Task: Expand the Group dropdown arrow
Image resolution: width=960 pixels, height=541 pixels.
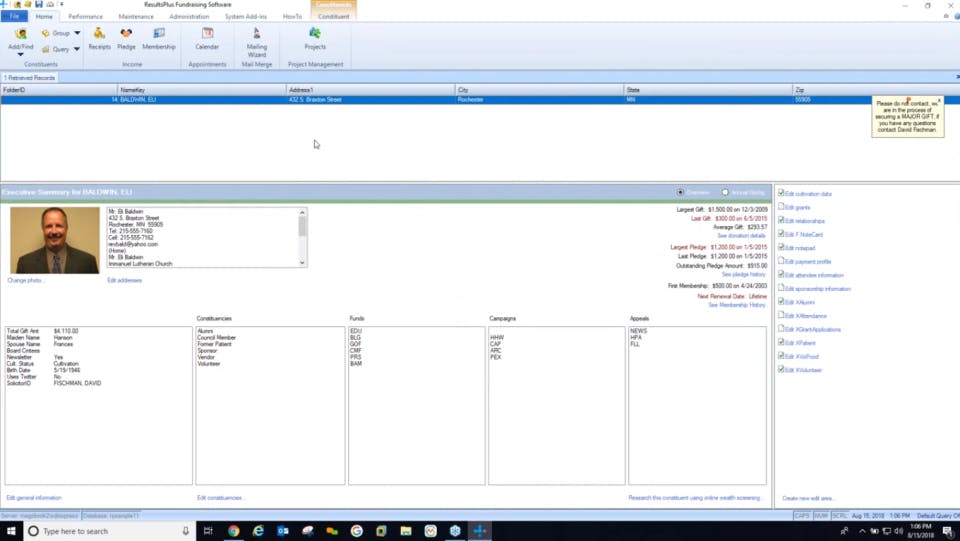Action: [77, 33]
